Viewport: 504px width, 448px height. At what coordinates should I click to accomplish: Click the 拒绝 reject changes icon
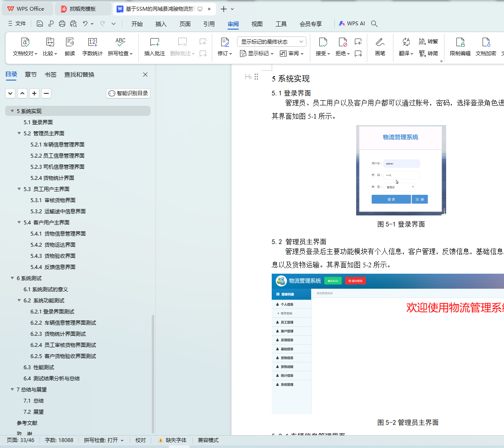pos(343,42)
